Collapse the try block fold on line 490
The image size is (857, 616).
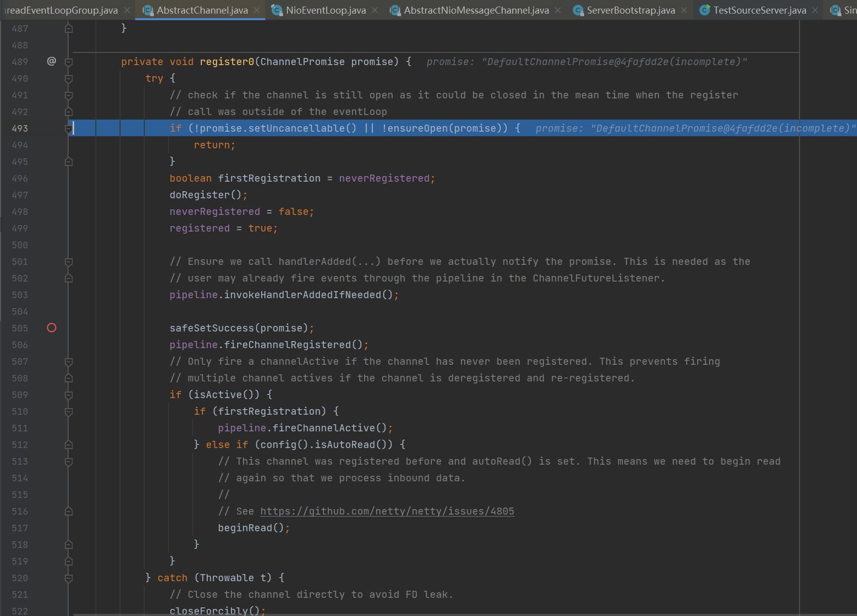69,79
